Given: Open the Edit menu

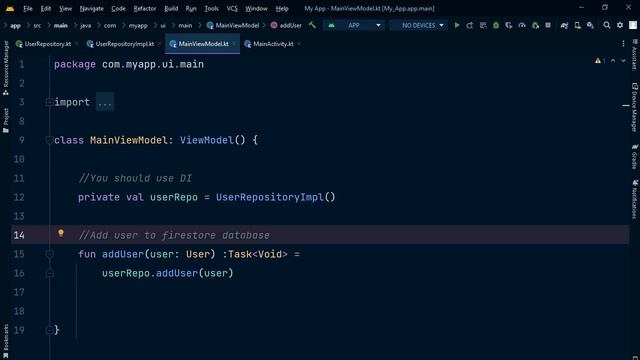Looking at the screenshot, I should pyautogui.click(x=46, y=8).
